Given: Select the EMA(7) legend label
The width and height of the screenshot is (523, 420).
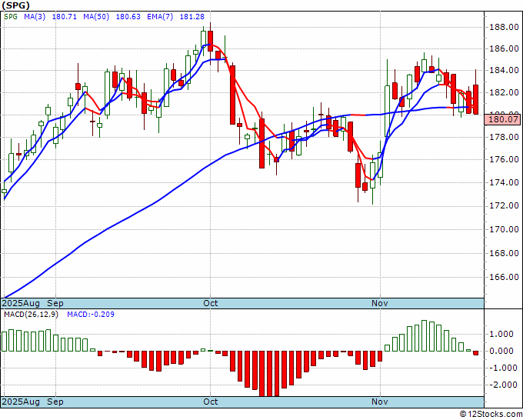Looking at the screenshot, I should click(160, 16).
